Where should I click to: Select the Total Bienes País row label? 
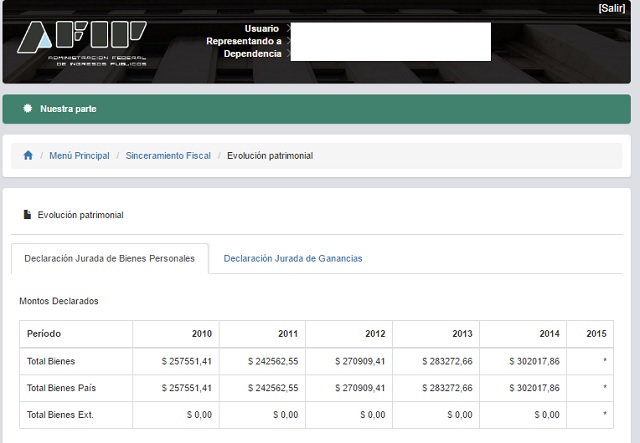click(60, 387)
